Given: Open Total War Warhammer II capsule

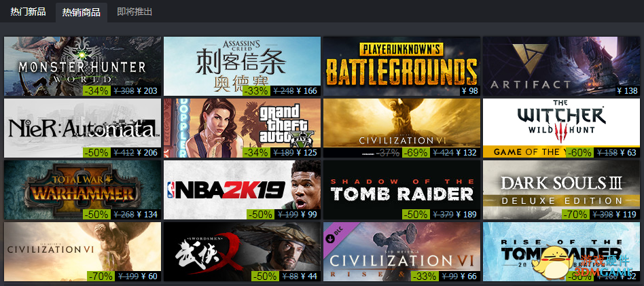Looking at the screenshot, I should pyautogui.click(x=83, y=190).
